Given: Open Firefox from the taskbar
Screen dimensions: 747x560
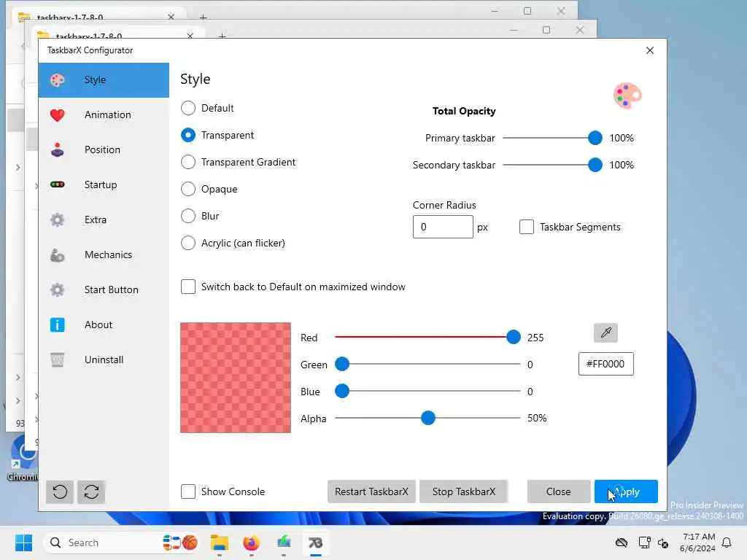Looking at the screenshot, I should click(x=251, y=542).
